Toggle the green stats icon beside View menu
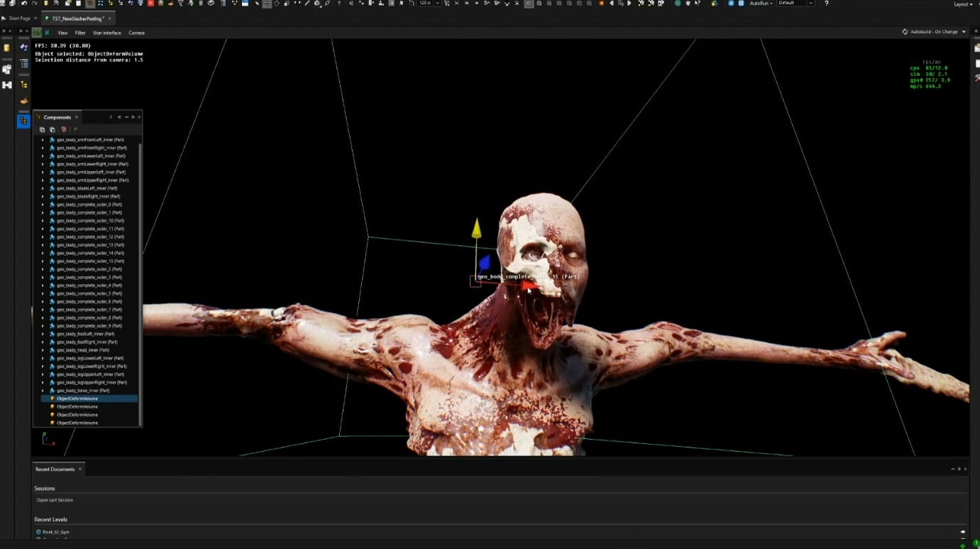 tap(37, 33)
